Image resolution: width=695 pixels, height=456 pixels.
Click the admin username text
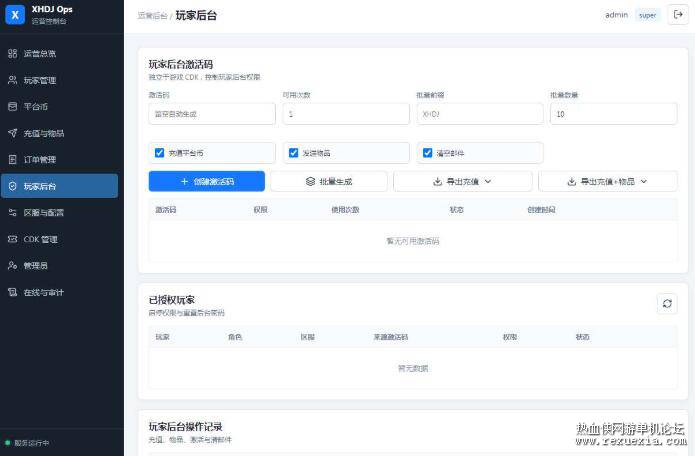click(x=617, y=15)
